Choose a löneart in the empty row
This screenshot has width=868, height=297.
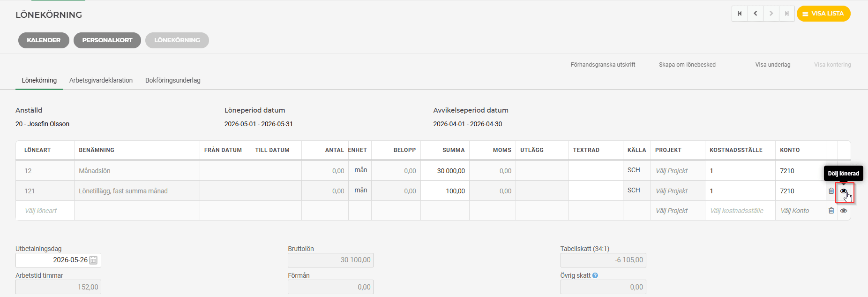pyautogui.click(x=41, y=211)
